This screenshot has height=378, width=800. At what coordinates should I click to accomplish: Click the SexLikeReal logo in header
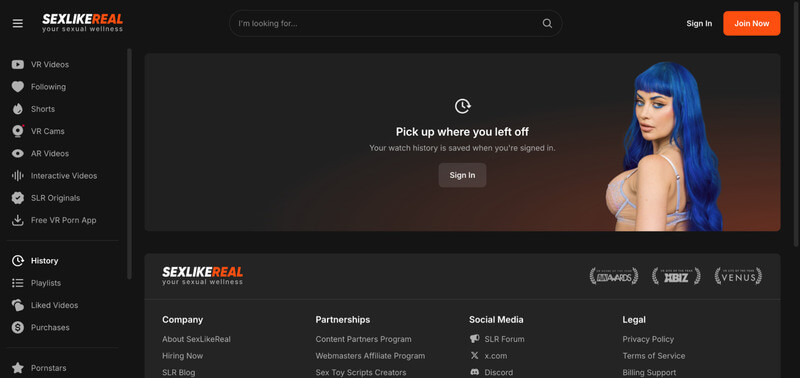click(82, 23)
